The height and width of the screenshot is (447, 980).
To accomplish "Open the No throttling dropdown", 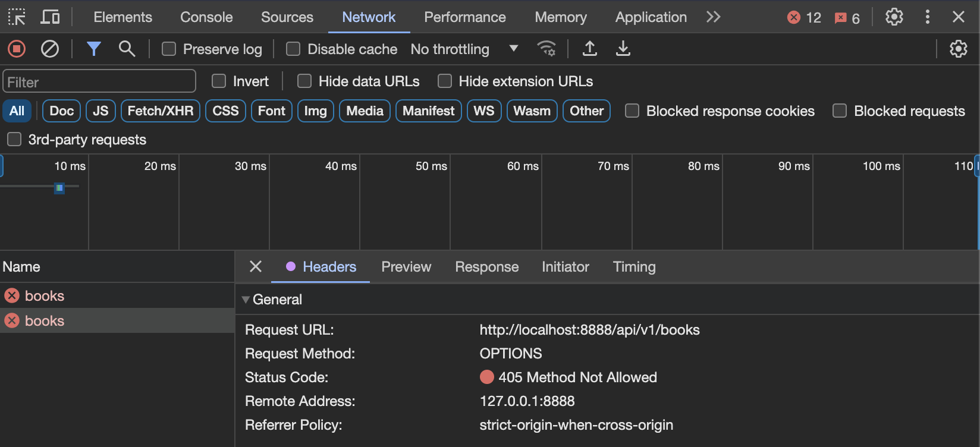I will 464,49.
